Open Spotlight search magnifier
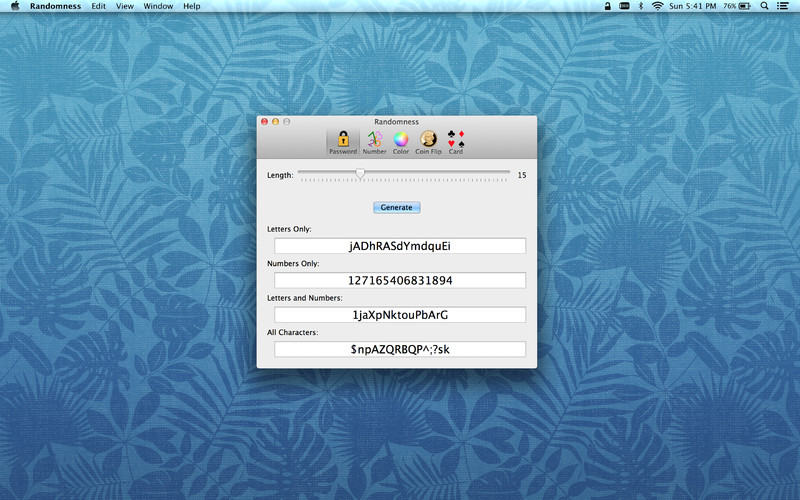Image resolution: width=800 pixels, height=500 pixels. tap(764, 6)
